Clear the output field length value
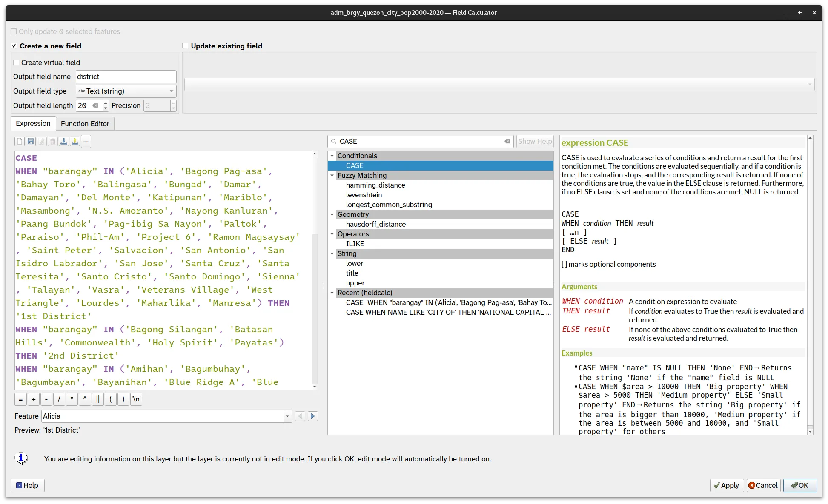Image resolution: width=828 pixels, height=504 pixels. pos(95,105)
